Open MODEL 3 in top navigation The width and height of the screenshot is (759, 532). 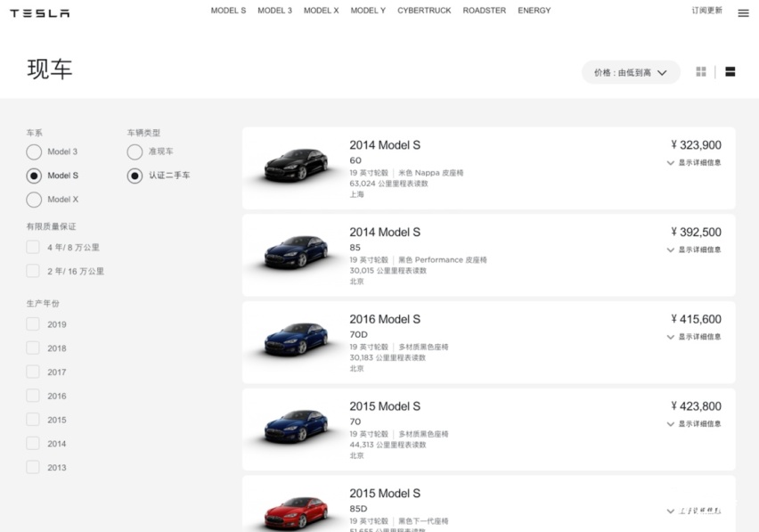[275, 11]
